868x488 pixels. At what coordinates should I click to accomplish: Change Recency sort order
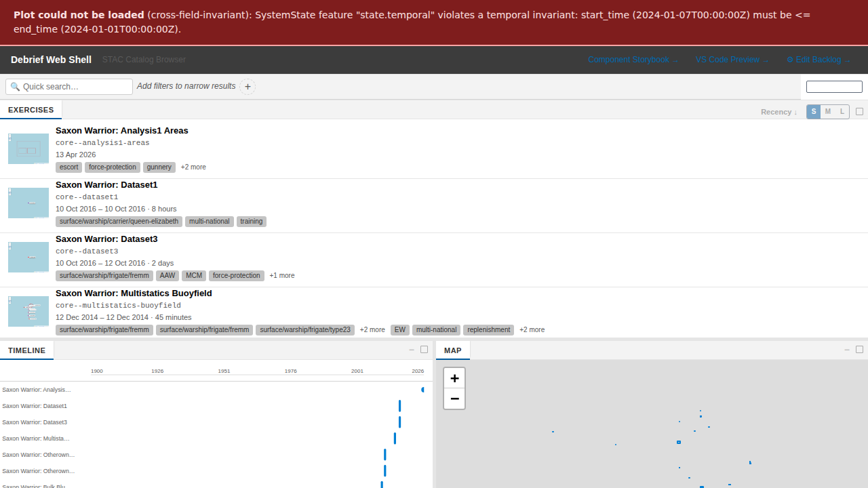(x=779, y=112)
